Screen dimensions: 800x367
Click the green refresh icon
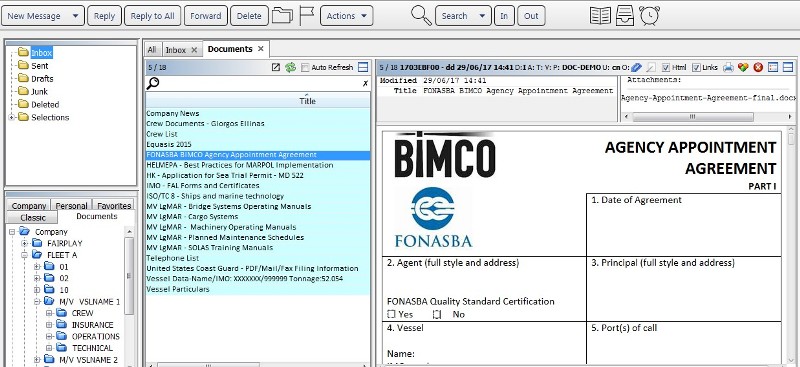[x=290, y=67]
